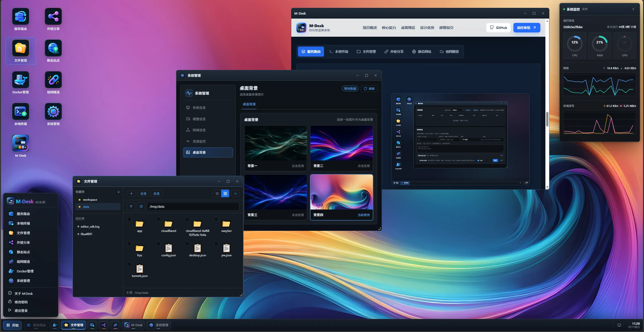Switch to 本地终端 tab in M-Desk page
The image size is (644, 332).
[339, 52]
